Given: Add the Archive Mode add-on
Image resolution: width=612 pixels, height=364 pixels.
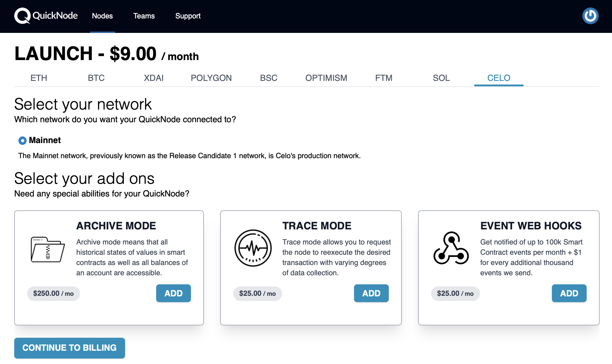Looking at the screenshot, I should tap(173, 293).
